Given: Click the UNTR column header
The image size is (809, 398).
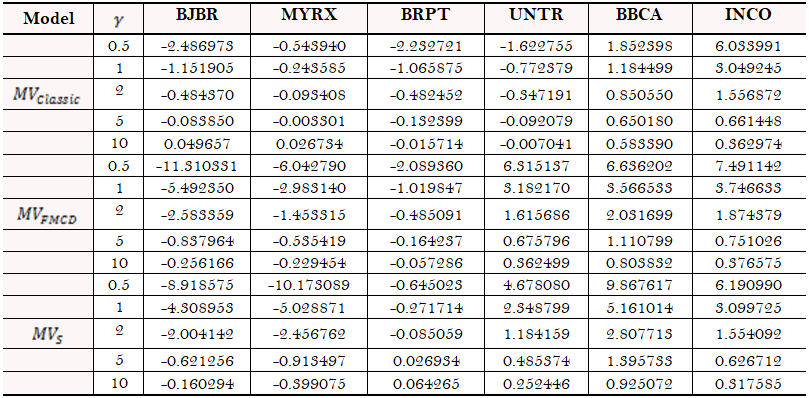Looking at the screenshot, I should coord(533,15).
